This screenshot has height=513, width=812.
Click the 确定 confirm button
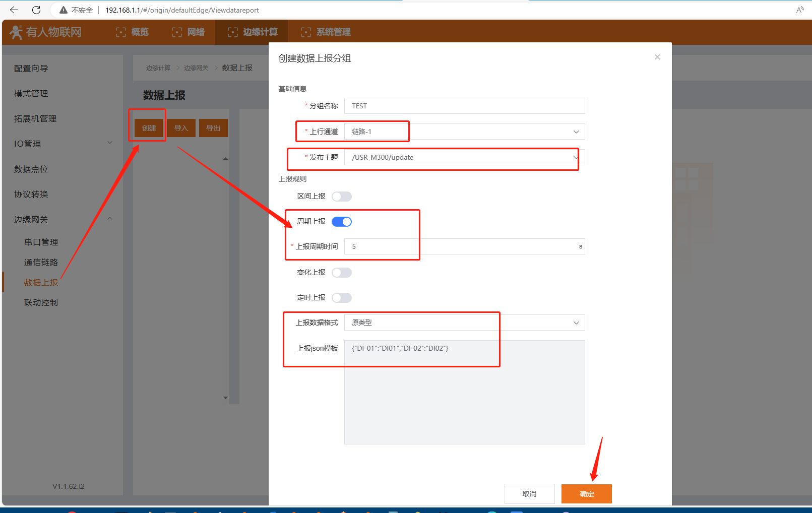(586, 494)
